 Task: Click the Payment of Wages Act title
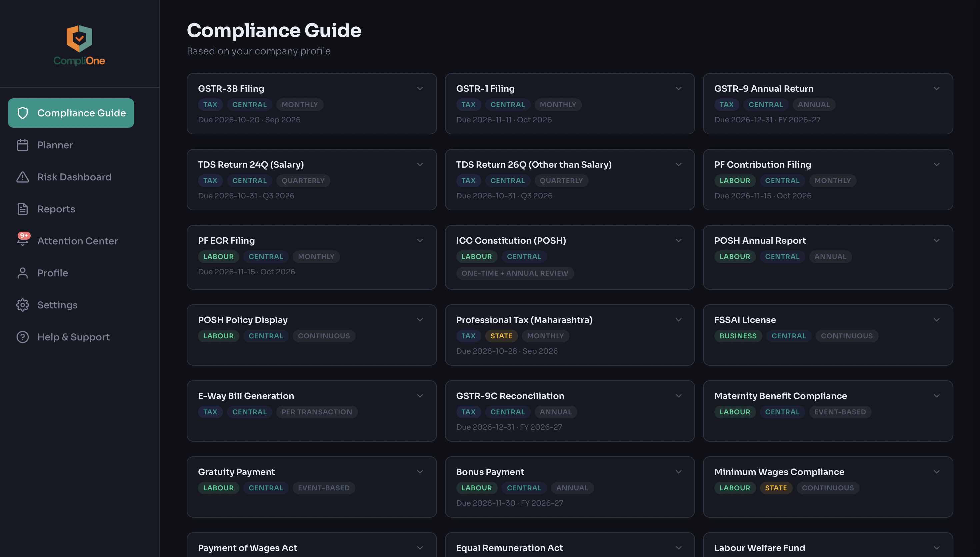[x=247, y=548]
